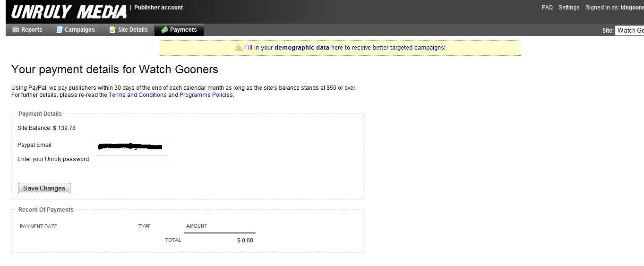Switch to the Site Details tab
This screenshot has height=266, width=644.
[x=129, y=30]
